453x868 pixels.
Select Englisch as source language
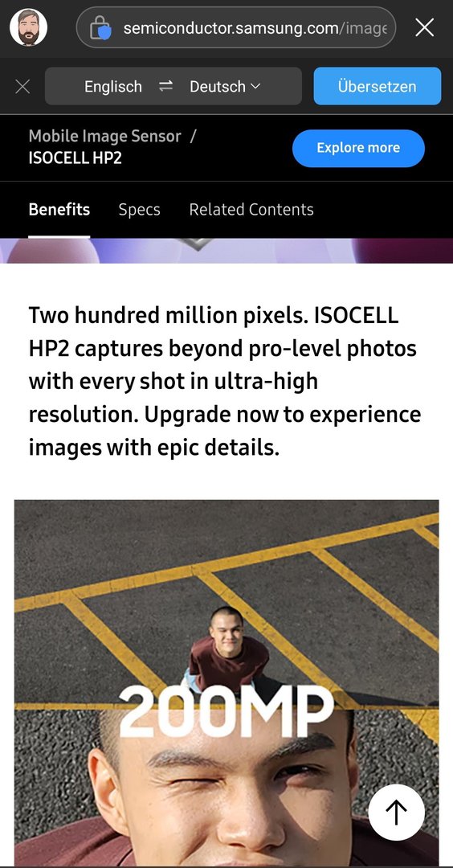pos(112,86)
